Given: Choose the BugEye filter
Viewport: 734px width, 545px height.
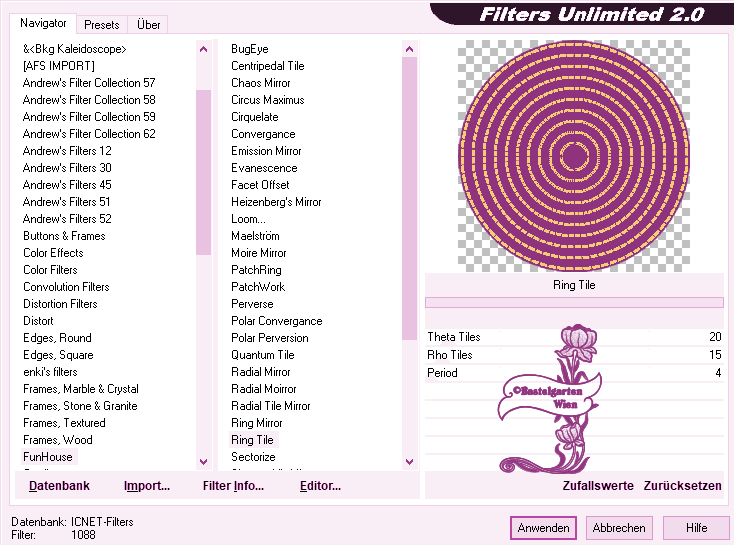Looking at the screenshot, I should 250,49.
